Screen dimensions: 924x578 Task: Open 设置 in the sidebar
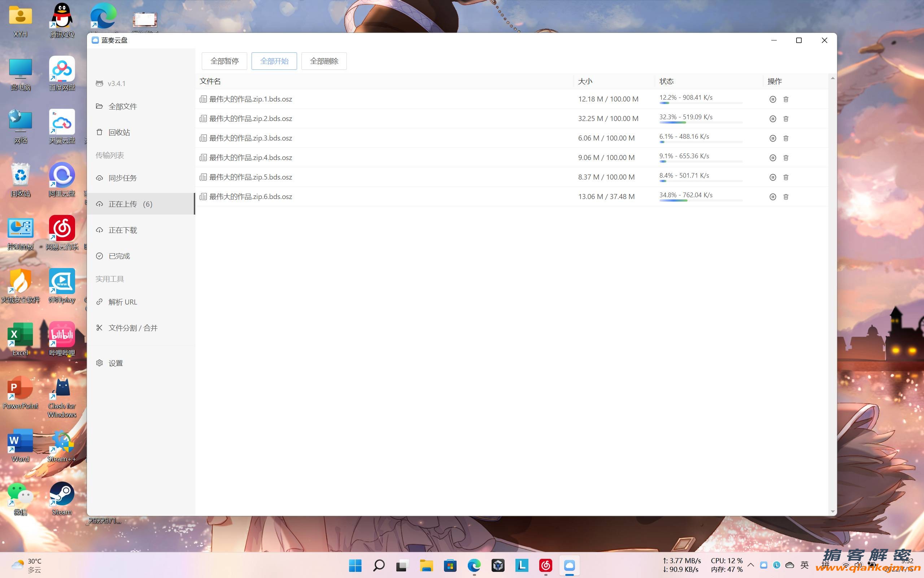tap(140, 363)
